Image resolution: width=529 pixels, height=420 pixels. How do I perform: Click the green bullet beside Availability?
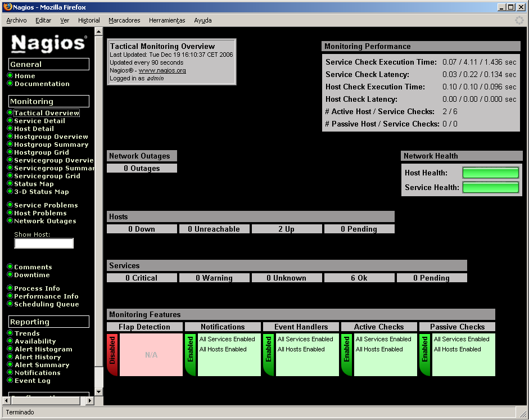point(10,341)
